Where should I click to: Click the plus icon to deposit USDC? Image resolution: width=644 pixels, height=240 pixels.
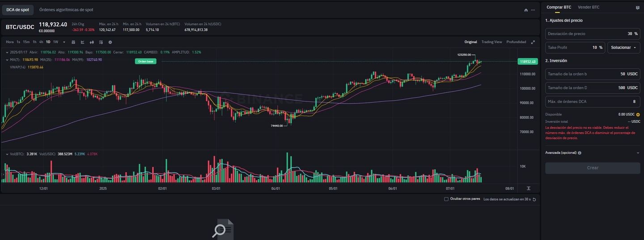[x=638, y=114]
